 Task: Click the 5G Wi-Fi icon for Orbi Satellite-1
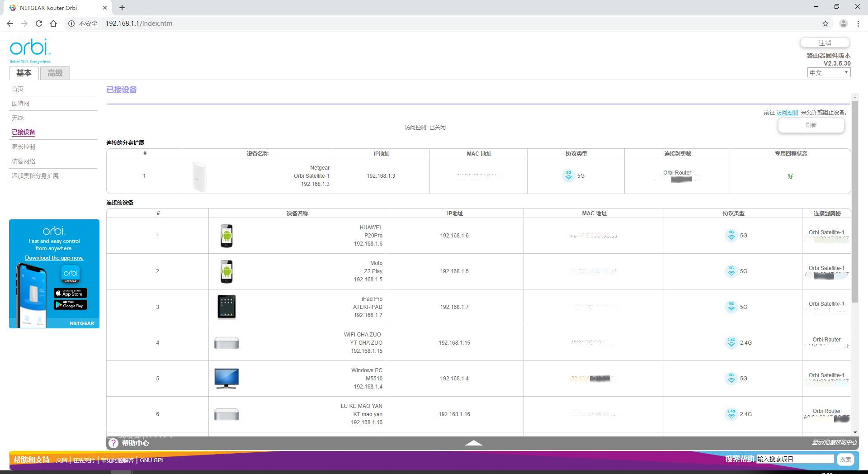point(569,176)
